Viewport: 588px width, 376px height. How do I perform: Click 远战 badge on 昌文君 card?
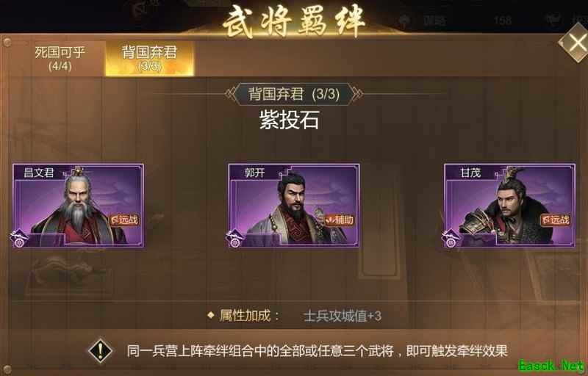(125, 220)
